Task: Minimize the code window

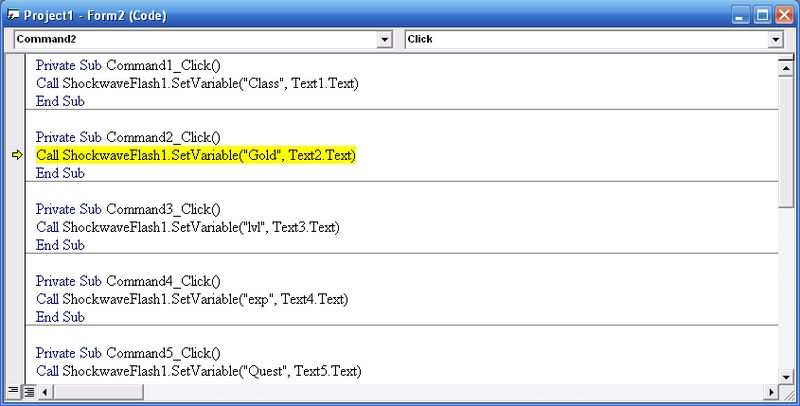Action: tap(741, 15)
